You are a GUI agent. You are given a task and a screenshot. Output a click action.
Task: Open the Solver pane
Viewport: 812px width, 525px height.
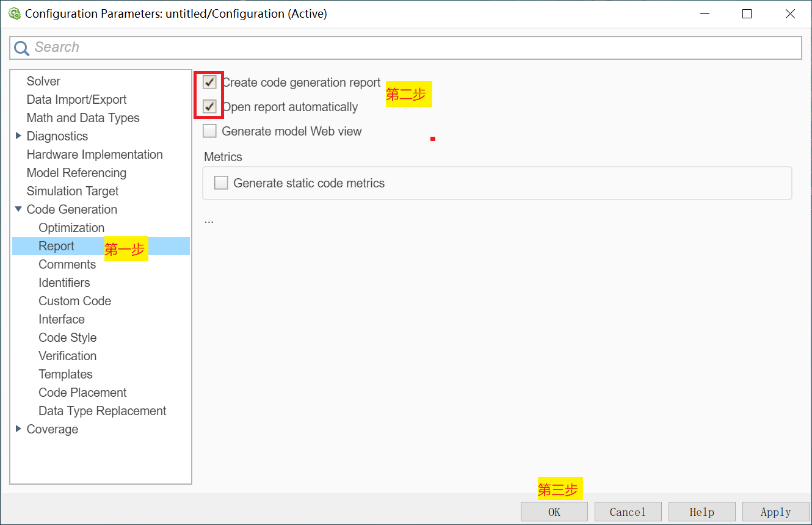[43, 81]
